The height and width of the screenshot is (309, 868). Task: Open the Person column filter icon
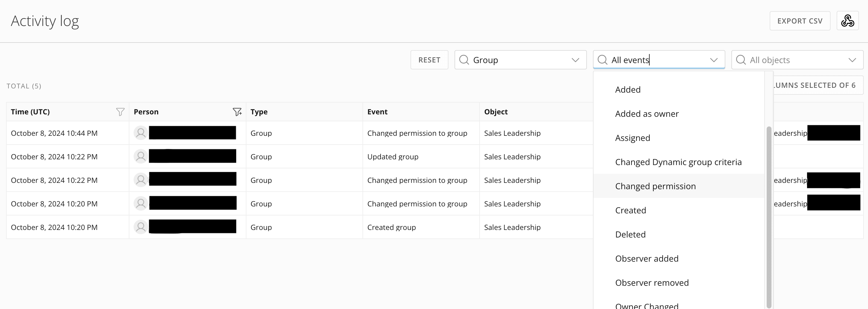(237, 112)
